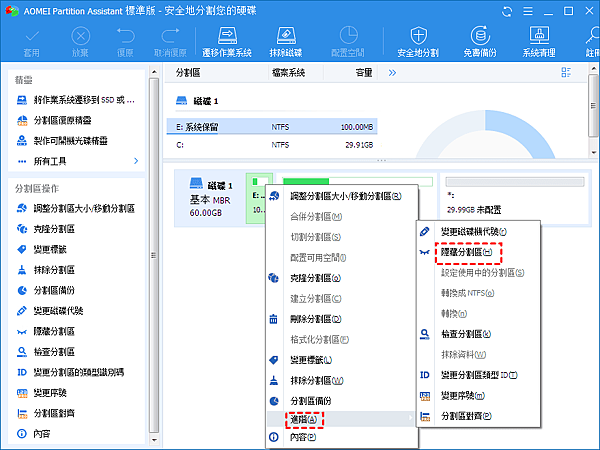The height and width of the screenshot is (450, 600).
Task: Choose 調整分割區大小/移動分割區(R) in context menu
Action: [x=341, y=196]
